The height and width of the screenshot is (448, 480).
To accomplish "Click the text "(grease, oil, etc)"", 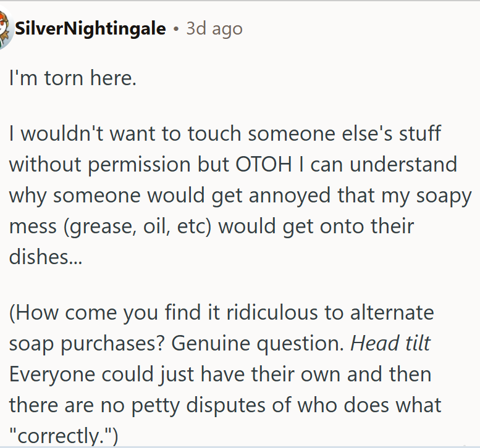I will 138,226.
